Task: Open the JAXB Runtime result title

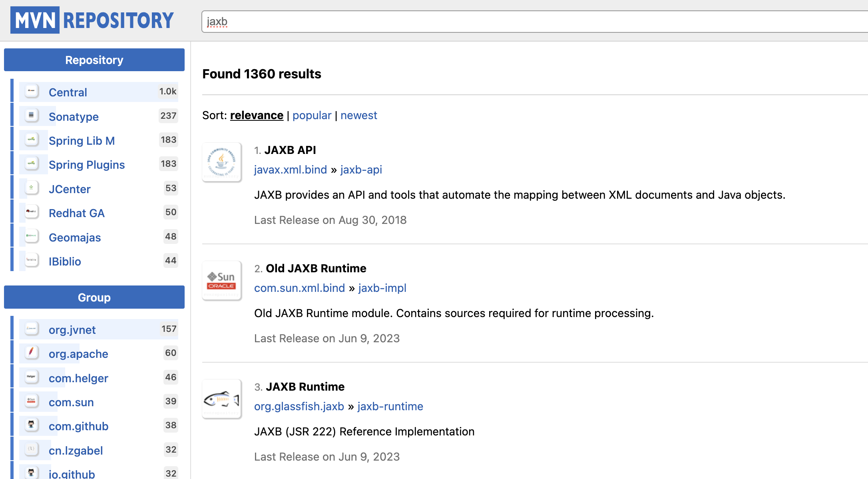Action: click(305, 387)
